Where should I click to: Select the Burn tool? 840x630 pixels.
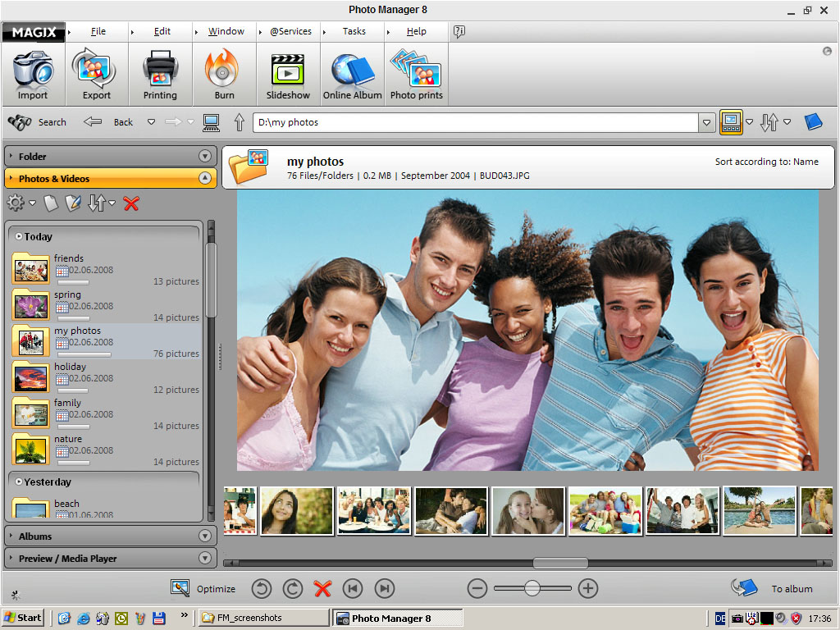pos(223,74)
